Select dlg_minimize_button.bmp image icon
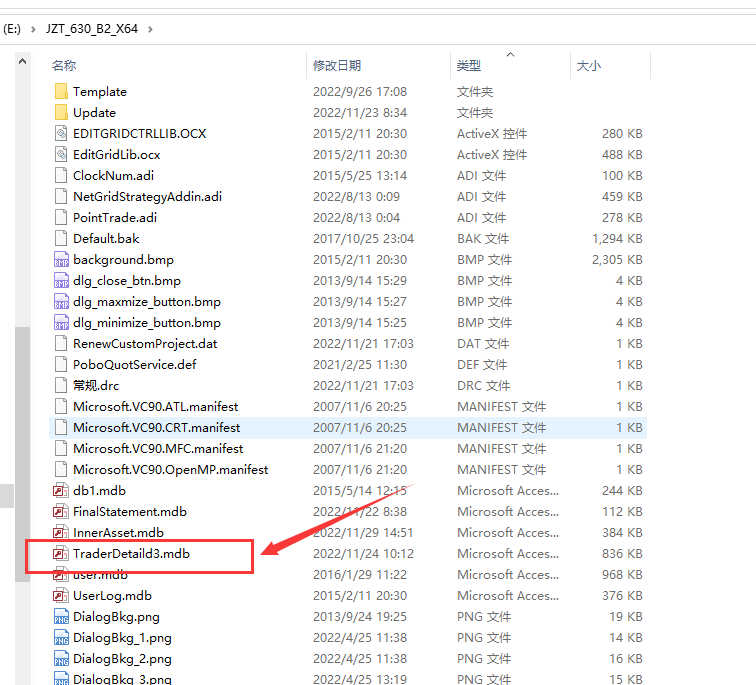The image size is (756, 685). point(61,322)
